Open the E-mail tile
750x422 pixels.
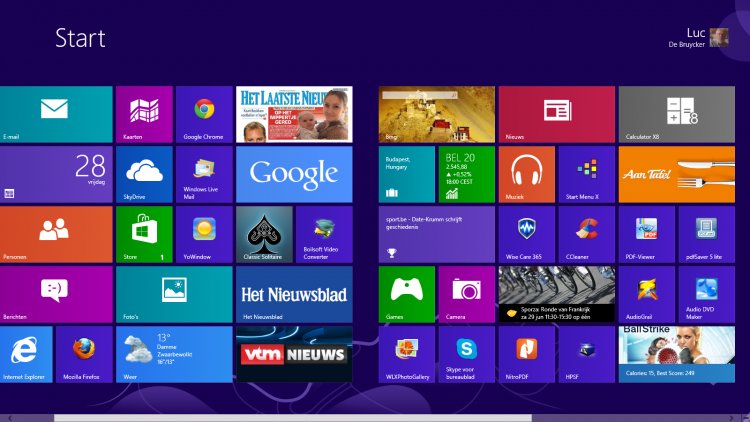(x=56, y=114)
